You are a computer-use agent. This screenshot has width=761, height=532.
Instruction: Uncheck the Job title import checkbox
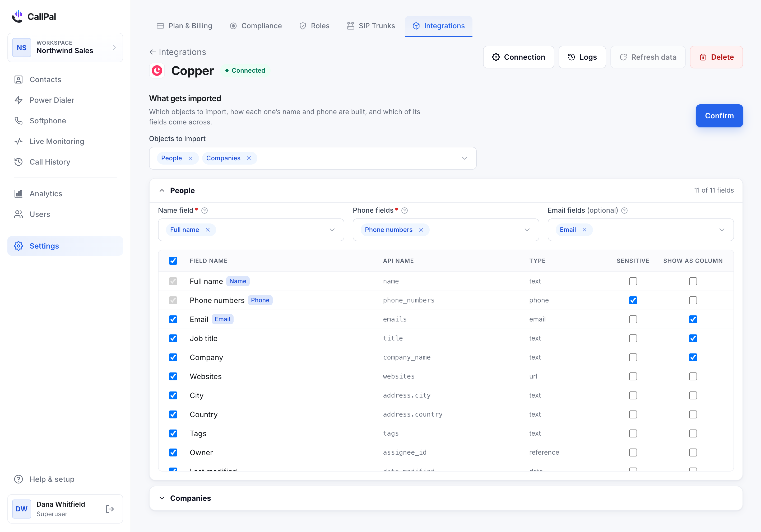[173, 338]
